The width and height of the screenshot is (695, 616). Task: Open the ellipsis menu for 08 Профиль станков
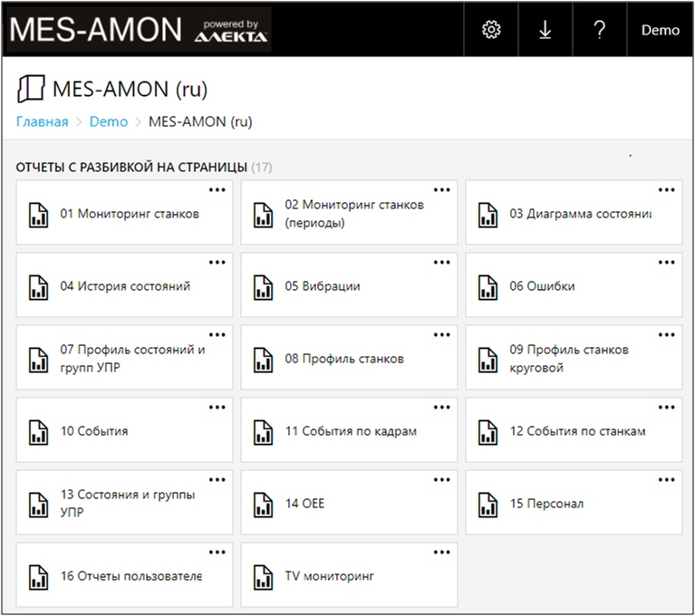click(x=442, y=335)
